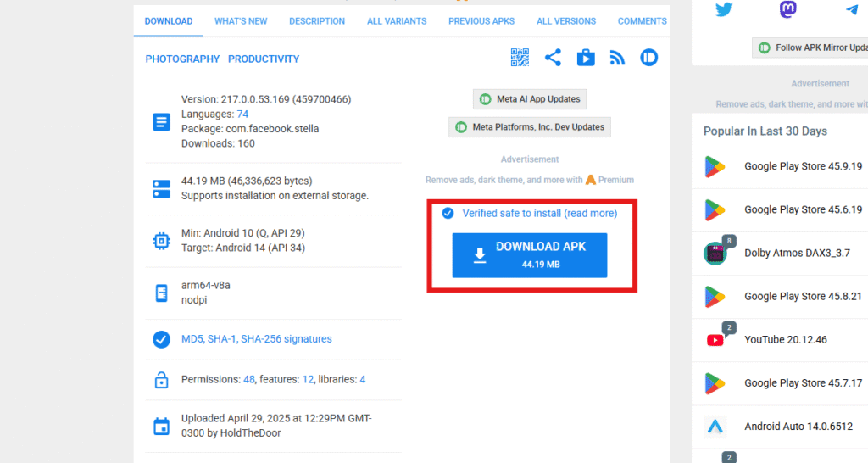Click the Google Play Store 45.9.19 icon

pos(715,166)
